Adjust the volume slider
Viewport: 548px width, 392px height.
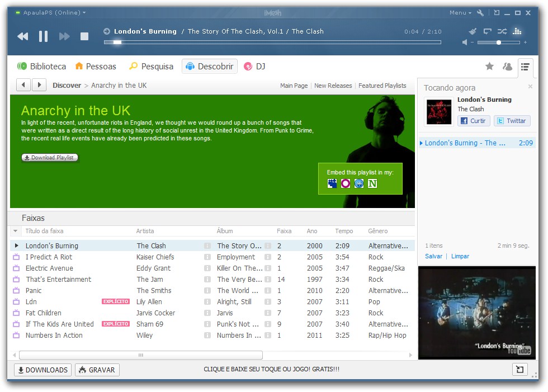click(498, 42)
